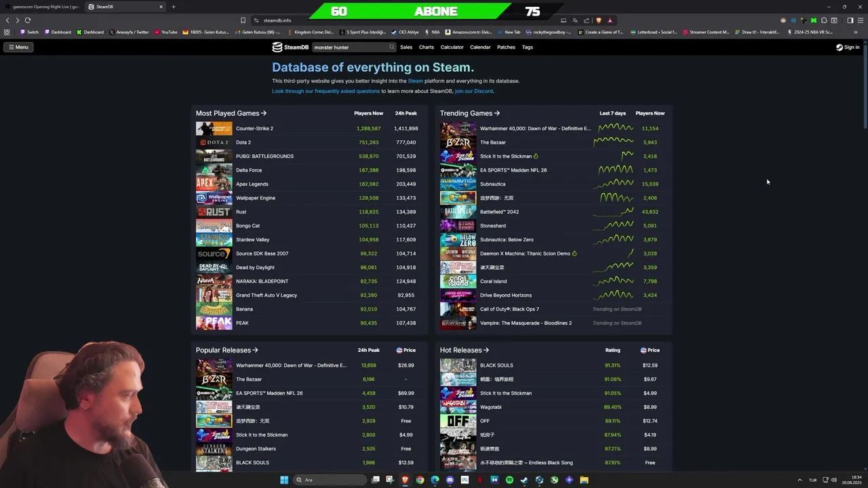Reload the page with refresh icon
The height and width of the screenshot is (488, 868).
(28, 20)
